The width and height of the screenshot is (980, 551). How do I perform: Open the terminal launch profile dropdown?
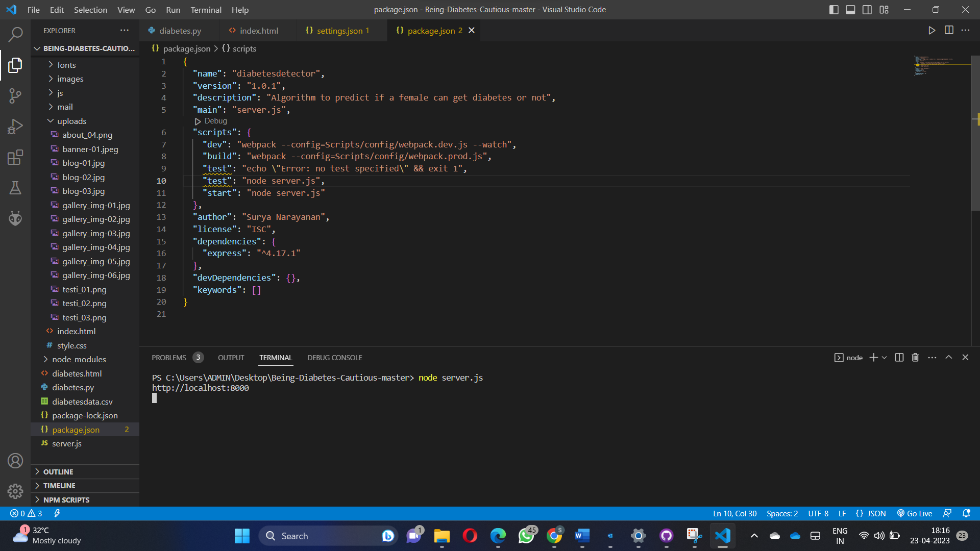885,358
